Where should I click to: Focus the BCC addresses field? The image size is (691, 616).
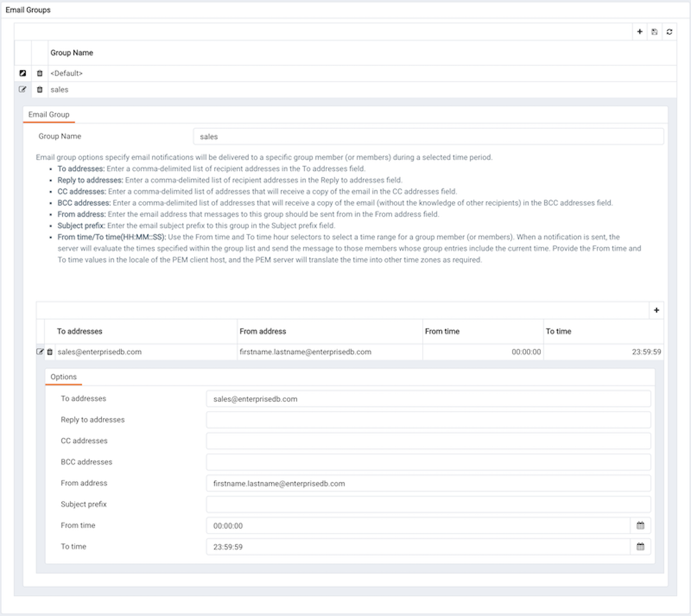(x=428, y=462)
